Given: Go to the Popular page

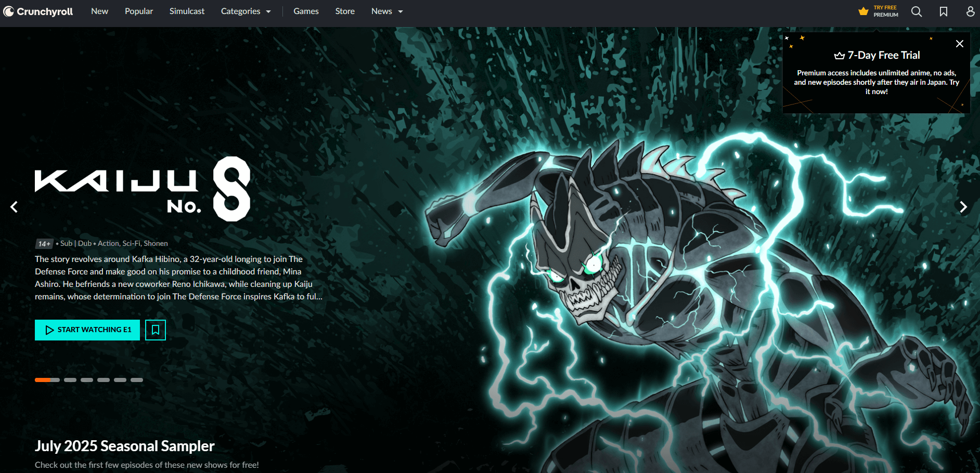Looking at the screenshot, I should [x=139, y=11].
